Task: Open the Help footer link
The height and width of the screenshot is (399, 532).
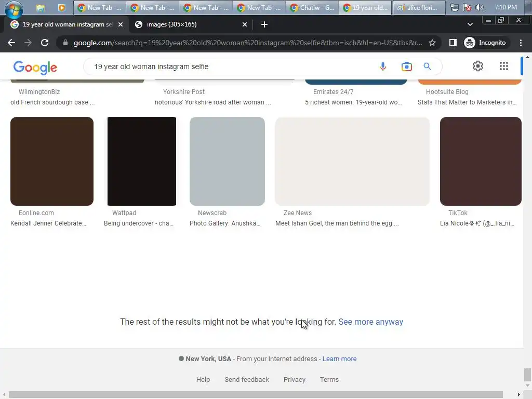Action: 203,379
